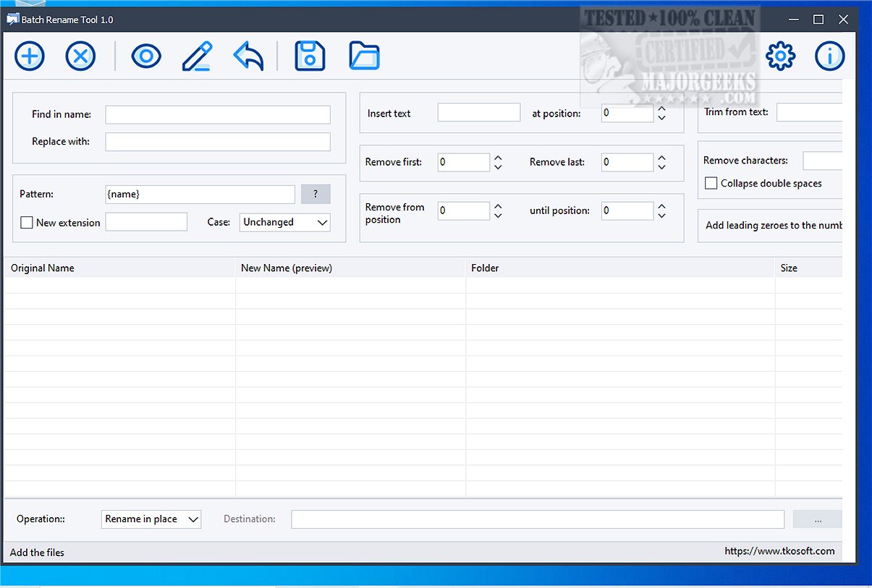Open Settings via the gear icon
Screen dimensions: 872x588
click(x=780, y=56)
